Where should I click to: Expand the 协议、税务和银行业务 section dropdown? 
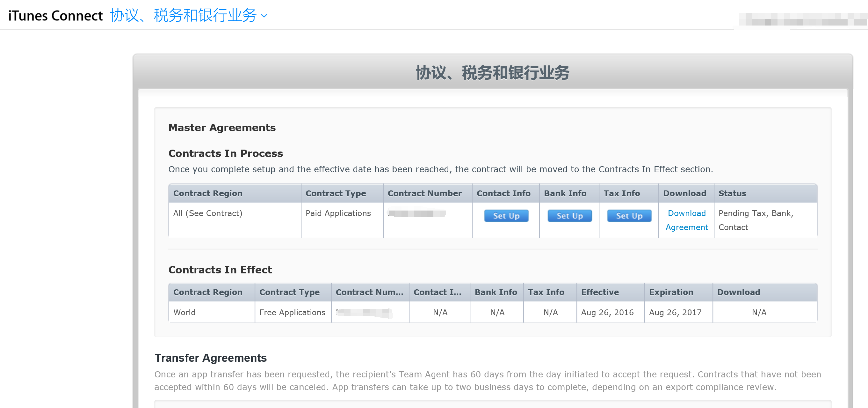188,16
